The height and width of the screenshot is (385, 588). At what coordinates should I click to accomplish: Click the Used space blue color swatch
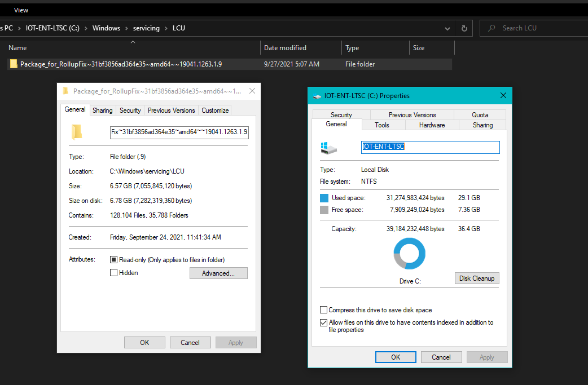point(324,198)
